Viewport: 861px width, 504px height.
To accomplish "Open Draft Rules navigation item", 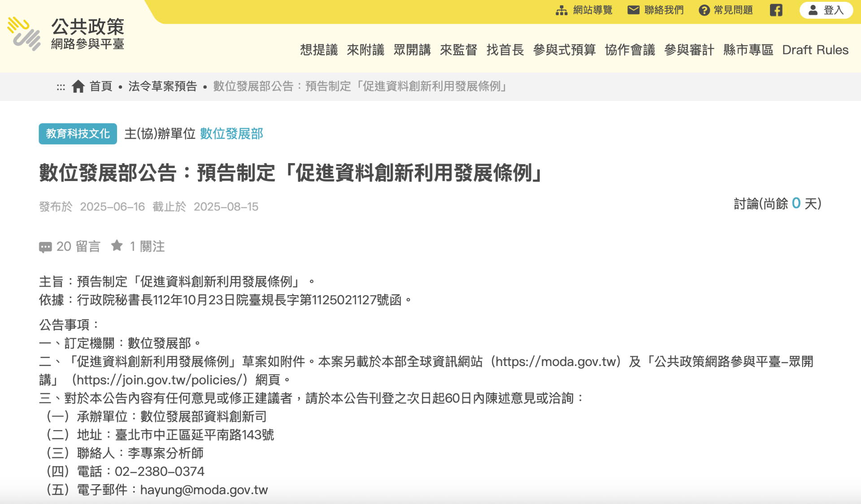I will (815, 50).
